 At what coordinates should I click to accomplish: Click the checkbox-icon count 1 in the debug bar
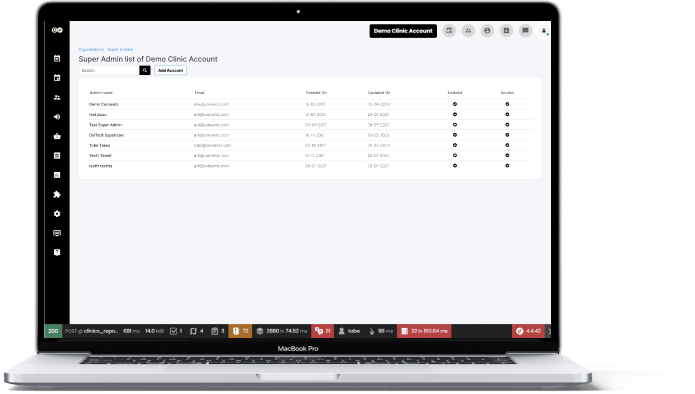[x=176, y=331]
